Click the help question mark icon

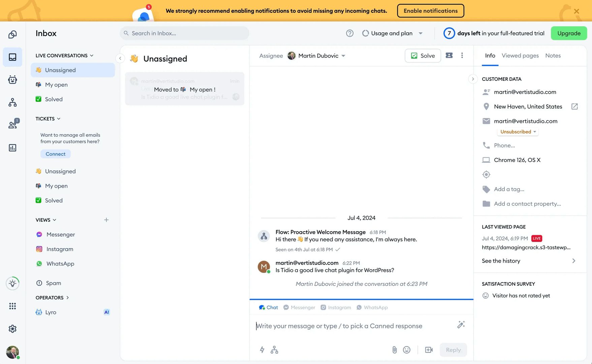coord(350,33)
